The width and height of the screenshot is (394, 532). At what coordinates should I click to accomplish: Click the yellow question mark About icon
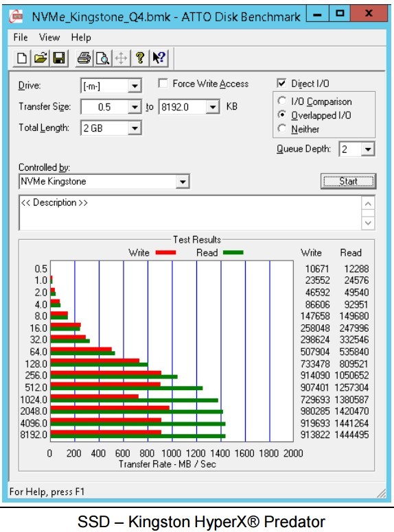[x=139, y=58]
